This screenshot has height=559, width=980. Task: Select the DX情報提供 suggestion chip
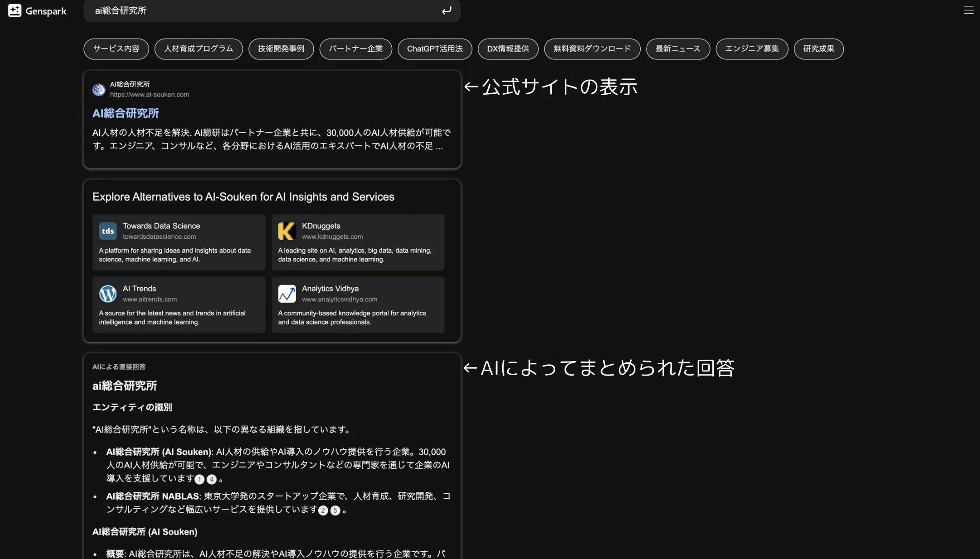tap(508, 49)
